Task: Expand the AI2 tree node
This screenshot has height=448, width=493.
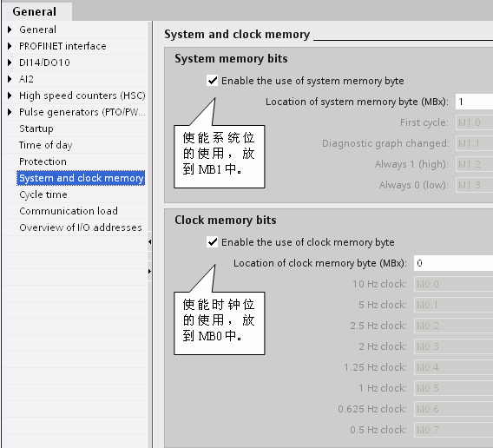Action: pos(10,79)
